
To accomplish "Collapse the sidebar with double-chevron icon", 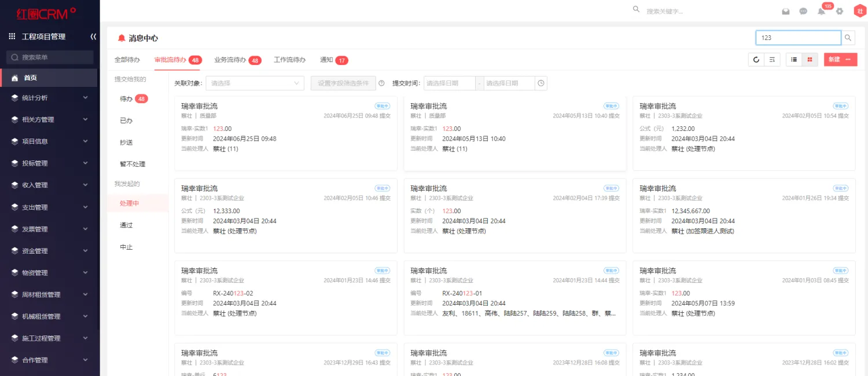I will pos(93,36).
